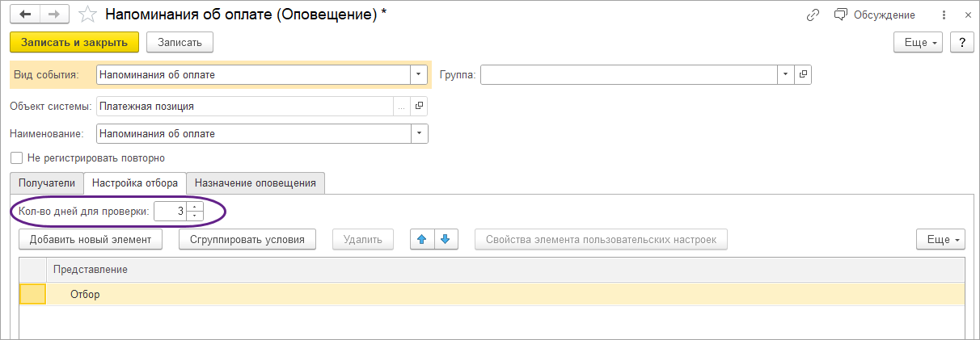The width and height of the screenshot is (980, 340).
Task: Click the back navigation arrow
Action: [x=26, y=15]
